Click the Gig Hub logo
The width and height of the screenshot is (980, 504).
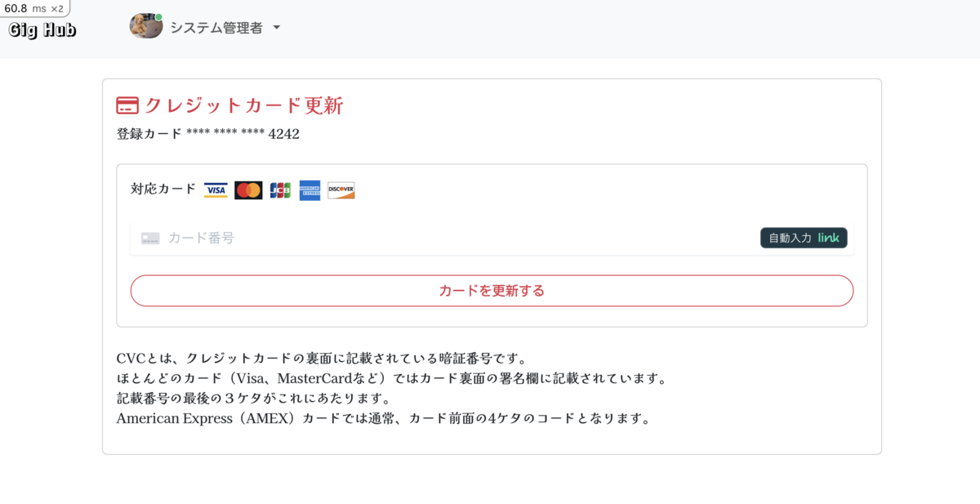click(42, 29)
